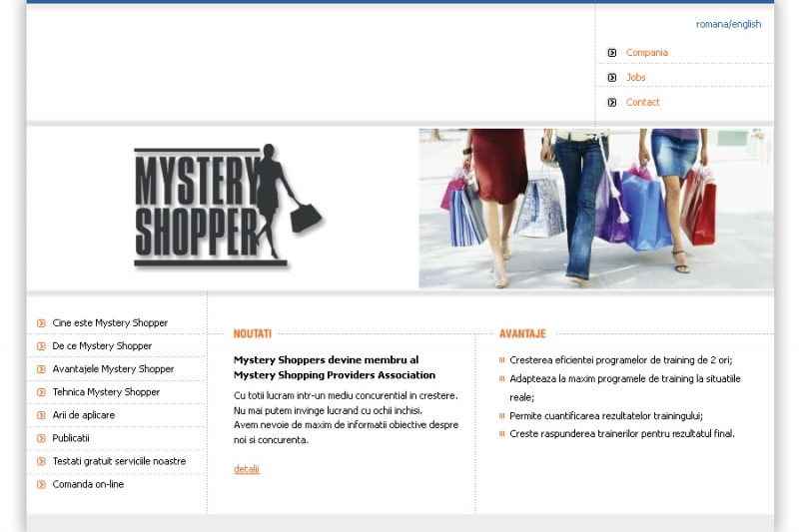Click the orange arrow icon beside Tehnica Mystery Shopper
The width and height of the screenshot is (799, 532).
tap(41, 392)
